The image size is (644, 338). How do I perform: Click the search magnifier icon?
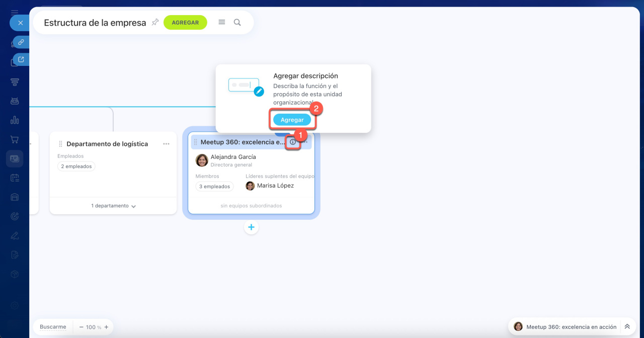(x=237, y=22)
